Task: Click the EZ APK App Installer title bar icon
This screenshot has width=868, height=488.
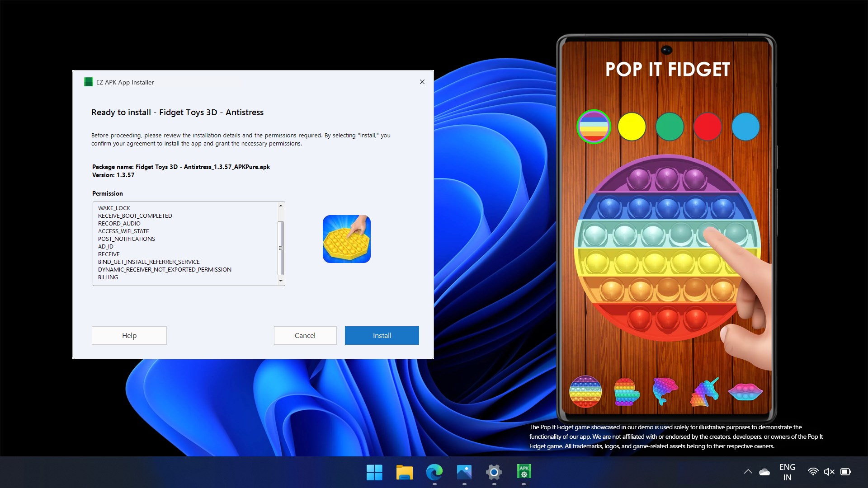Action: (89, 82)
